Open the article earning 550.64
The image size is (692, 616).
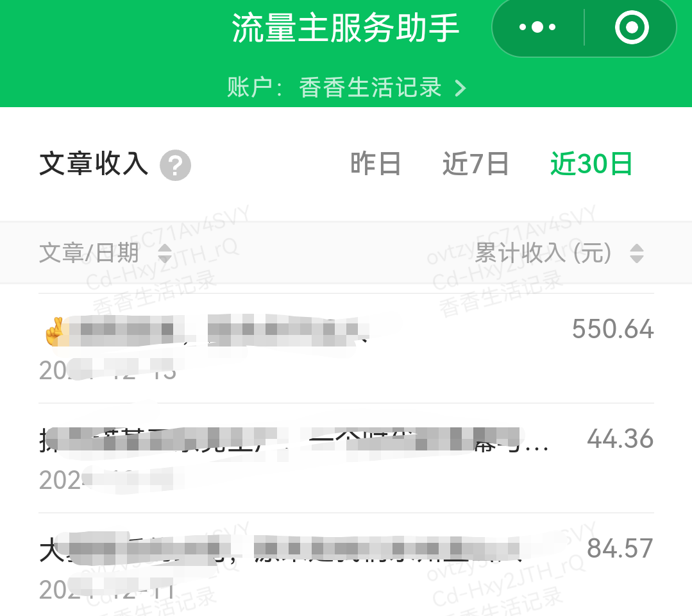tap(346, 348)
